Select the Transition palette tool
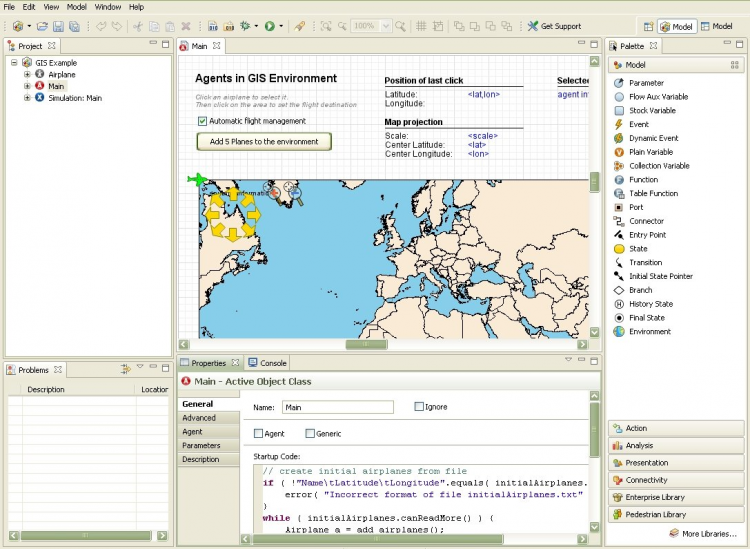750x549 pixels. point(645,262)
